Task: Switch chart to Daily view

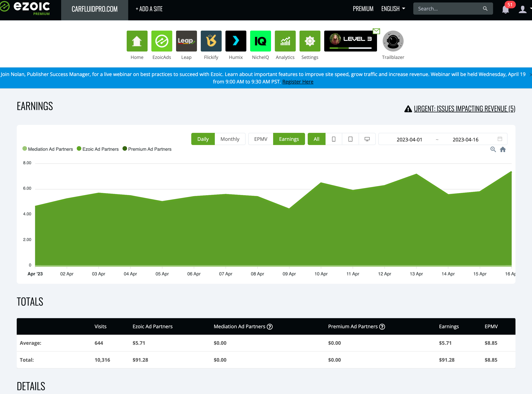Action: click(203, 139)
